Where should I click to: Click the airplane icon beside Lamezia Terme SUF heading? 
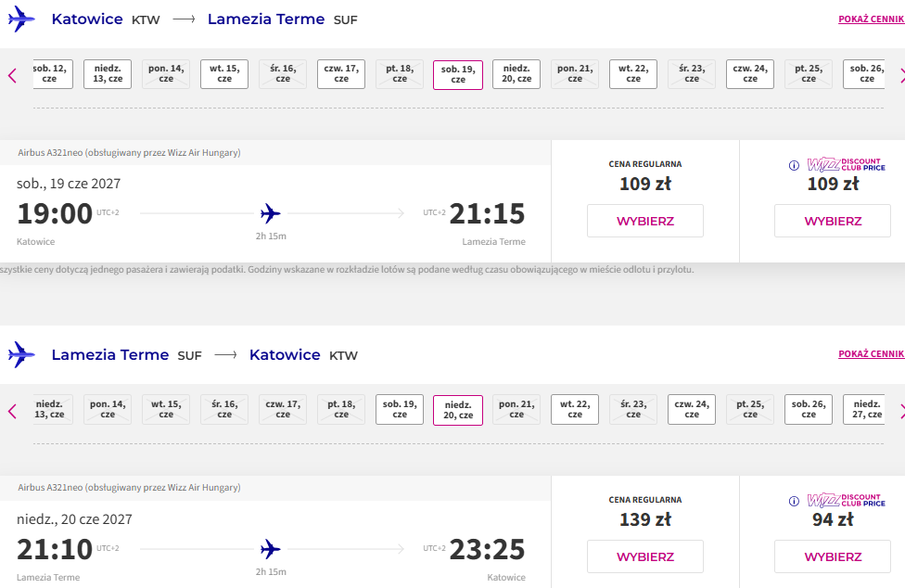point(21,354)
